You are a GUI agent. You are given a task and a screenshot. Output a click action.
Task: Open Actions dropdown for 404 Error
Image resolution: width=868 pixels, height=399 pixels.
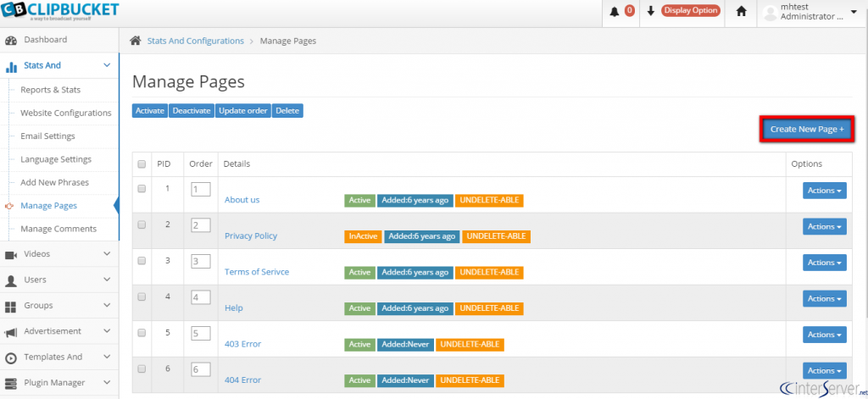(x=824, y=370)
